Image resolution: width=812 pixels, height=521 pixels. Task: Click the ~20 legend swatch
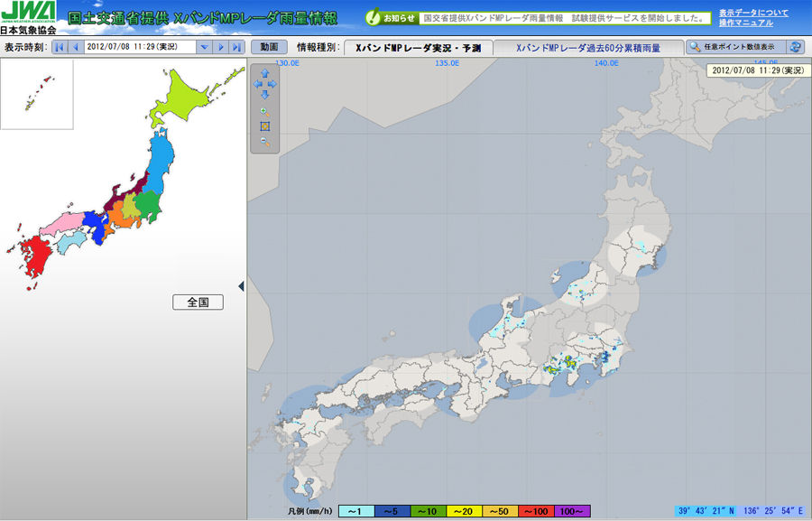(464, 512)
